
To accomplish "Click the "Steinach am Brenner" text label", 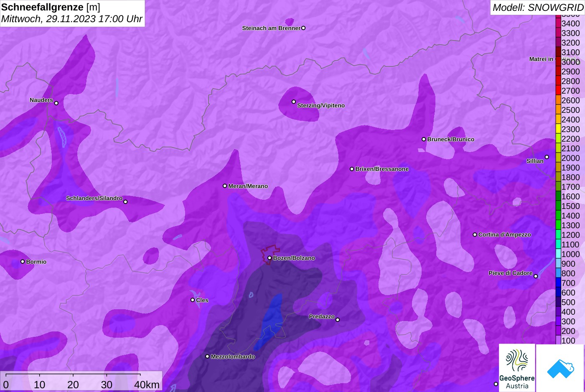I will tap(271, 28).
